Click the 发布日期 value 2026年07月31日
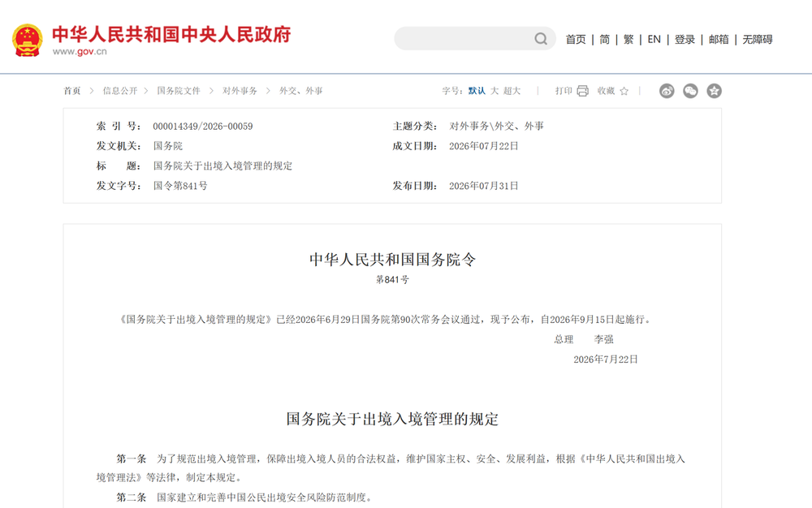The image size is (812, 508). [484, 186]
